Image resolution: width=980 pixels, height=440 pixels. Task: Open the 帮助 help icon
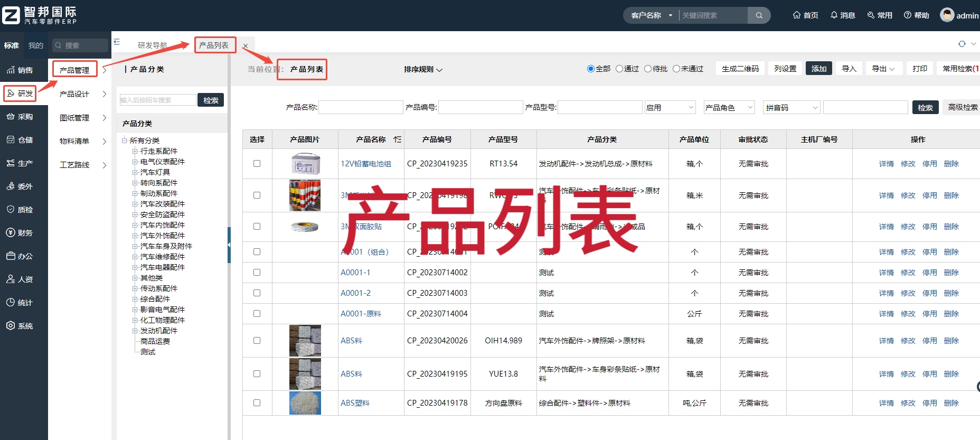(908, 15)
